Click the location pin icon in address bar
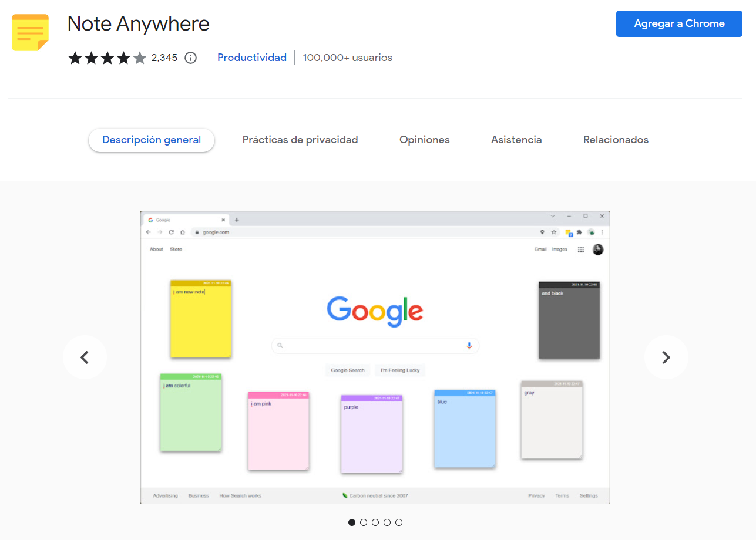The width and height of the screenshot is (756, 540). pos(542,232)
